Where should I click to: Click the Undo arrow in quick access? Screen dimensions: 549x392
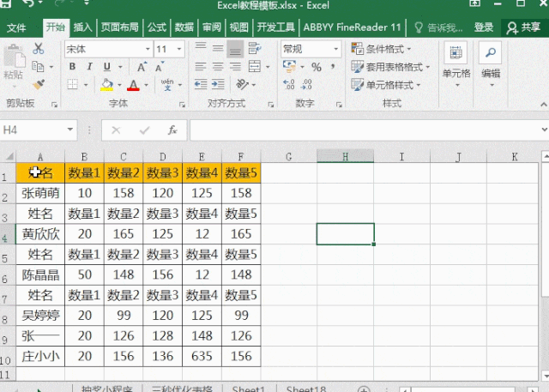pos(27,3)
